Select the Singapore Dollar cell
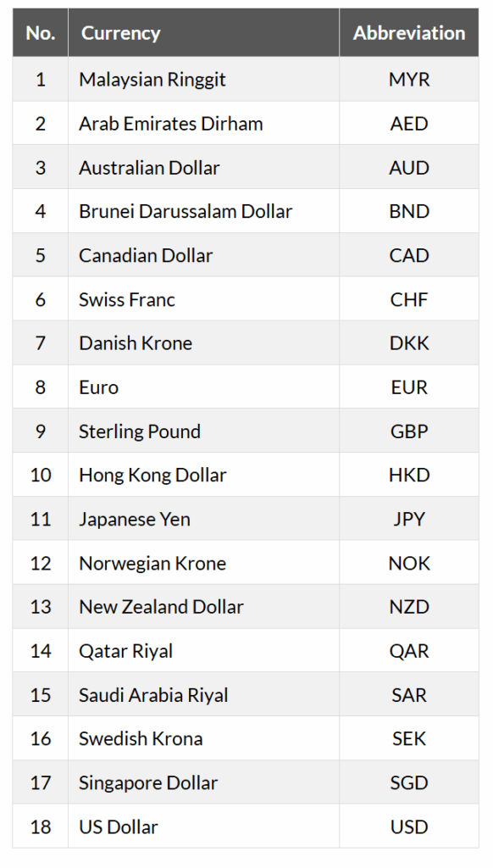Viewport: 493px width, 868px height. (203, 782)
